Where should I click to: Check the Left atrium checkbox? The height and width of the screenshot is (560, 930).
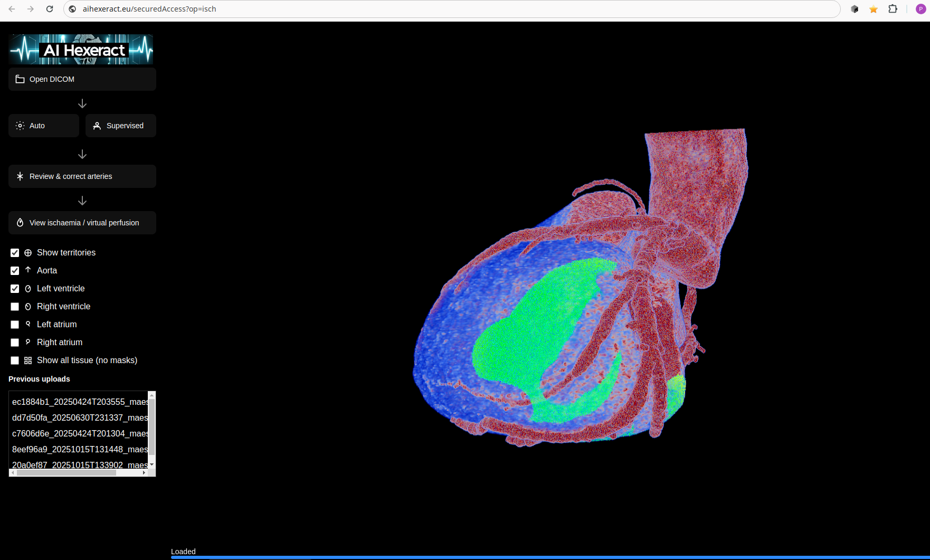tap(14, 325)
